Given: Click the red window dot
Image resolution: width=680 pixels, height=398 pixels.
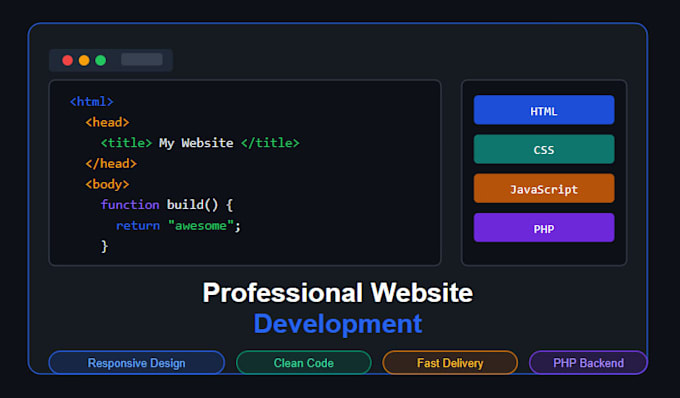Looking at the screenshot, I should click(x=67, y=60).
